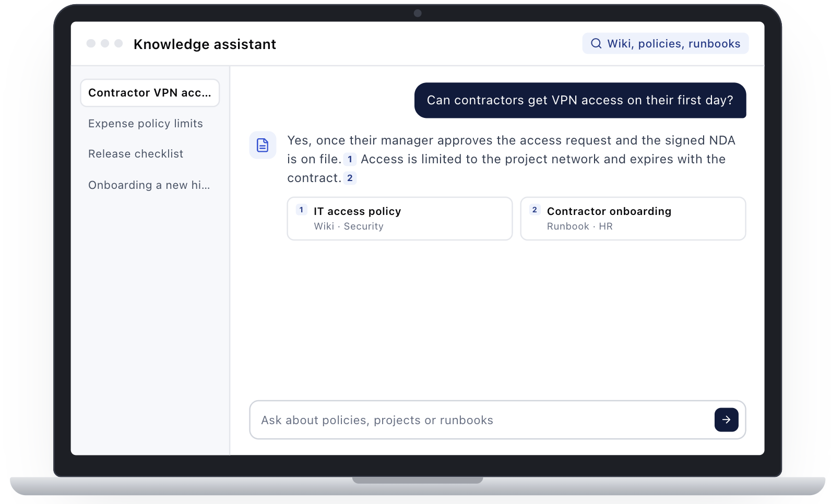Click the search magnifier icon
The height and width of the screenshot is (504, 831).
[596, 43]
